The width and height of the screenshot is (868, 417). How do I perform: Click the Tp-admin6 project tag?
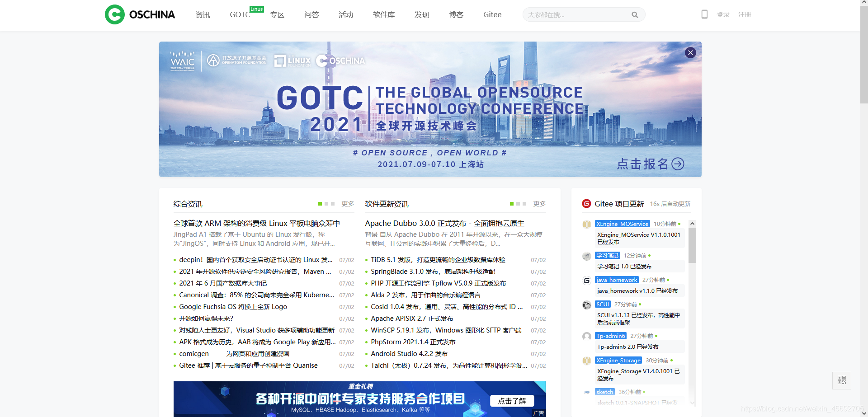(x=611, y=336)
